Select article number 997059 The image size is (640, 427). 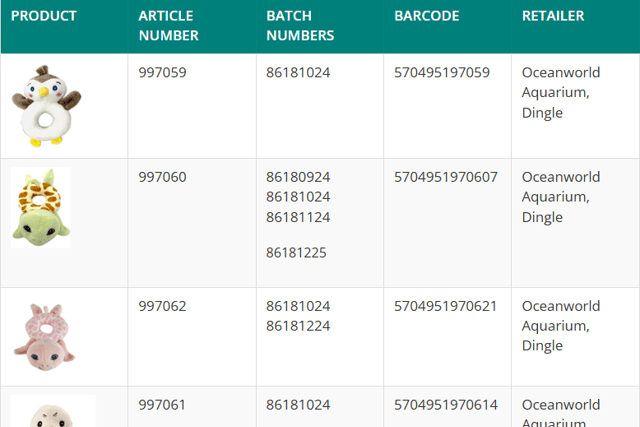pyautogui.click(x=162, y=72)
